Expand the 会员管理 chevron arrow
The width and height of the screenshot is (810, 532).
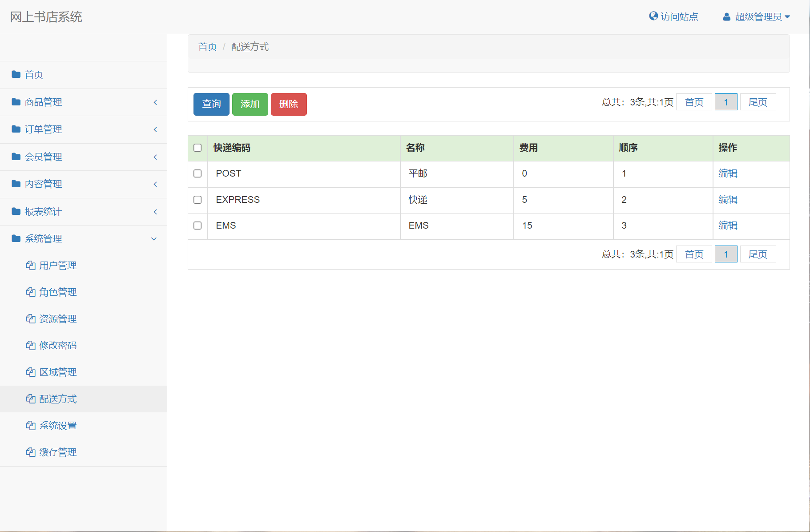(155, 157)
